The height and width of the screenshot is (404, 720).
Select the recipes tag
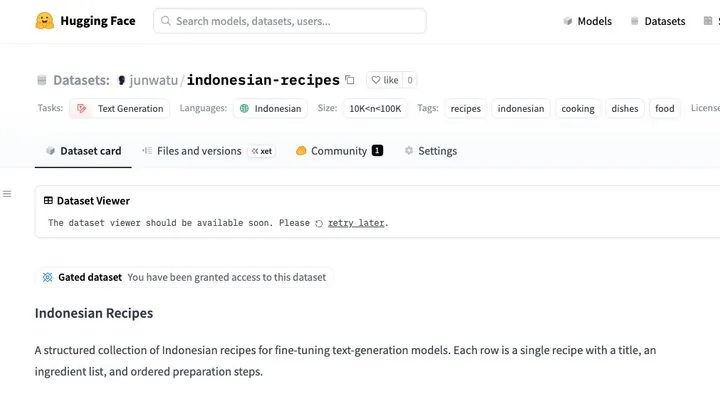point(466,108)
